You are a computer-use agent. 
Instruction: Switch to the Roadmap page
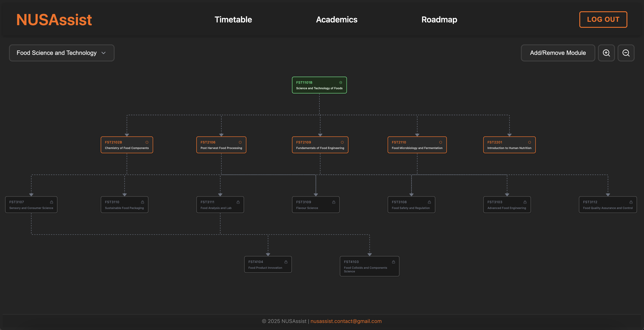tap(439, 19)
